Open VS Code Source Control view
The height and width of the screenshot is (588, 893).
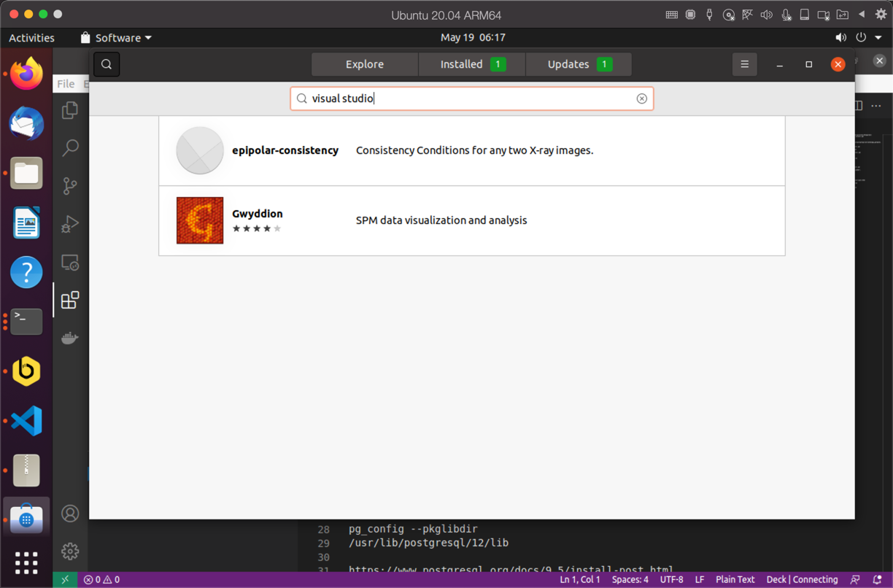70,186
